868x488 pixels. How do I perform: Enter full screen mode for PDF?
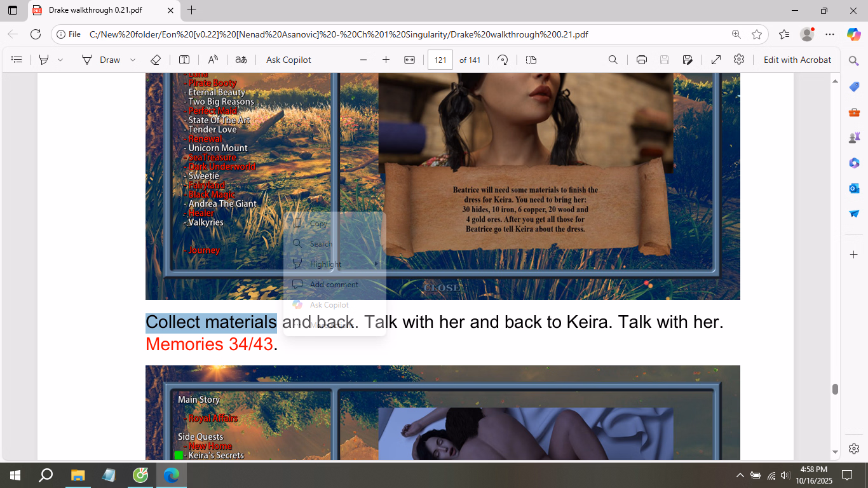715,60
